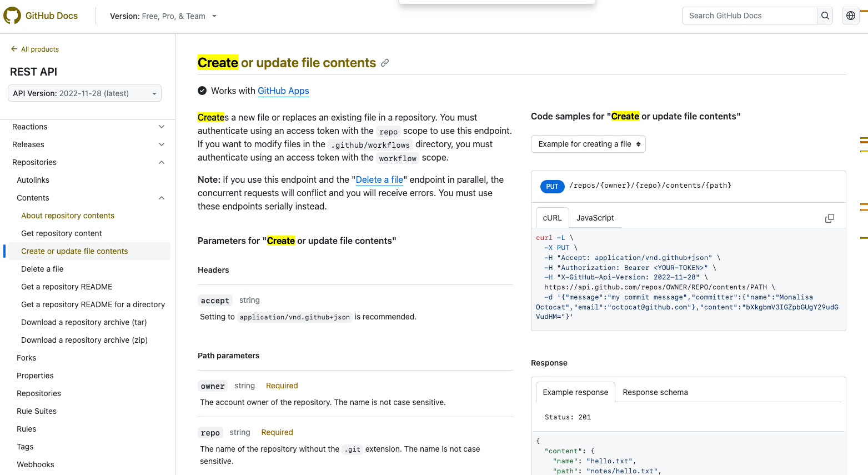The width and height of the screenshot is (868, 475).
Task: Open Get a repository README for a directory
Action: pos(93,304)
